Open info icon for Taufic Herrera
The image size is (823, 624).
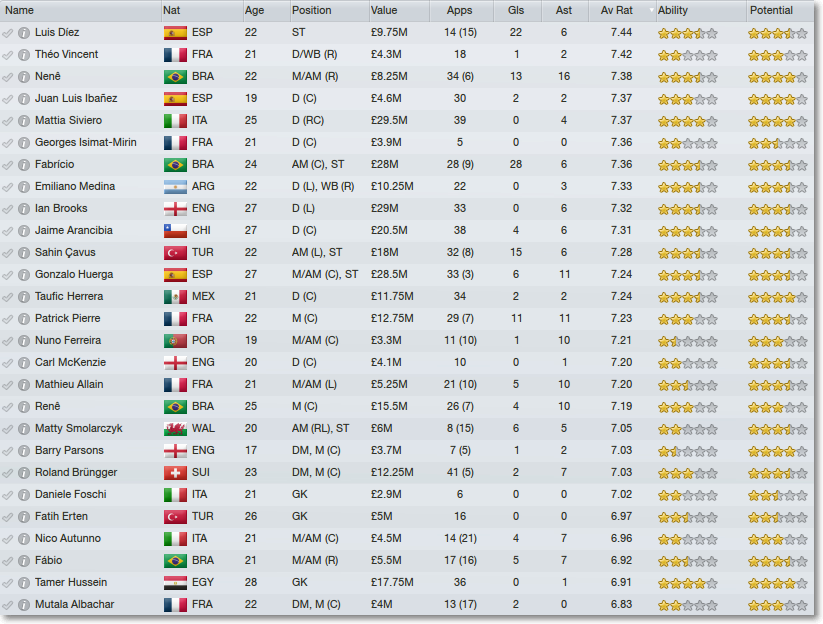[x=24, y=297]
